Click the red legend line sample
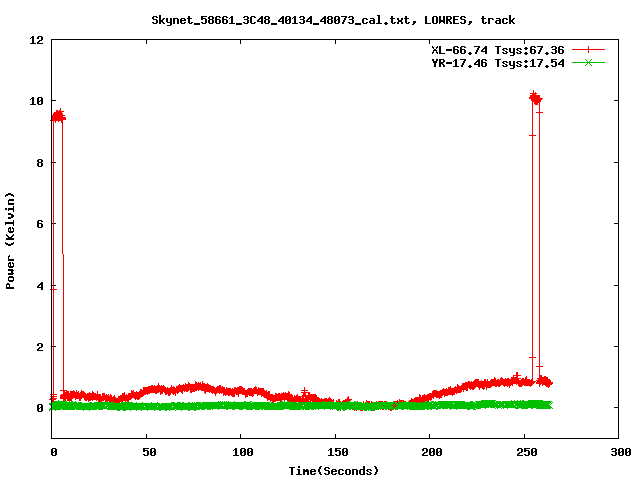This screenshot has height=480, width=640. [x=588, y=50]
